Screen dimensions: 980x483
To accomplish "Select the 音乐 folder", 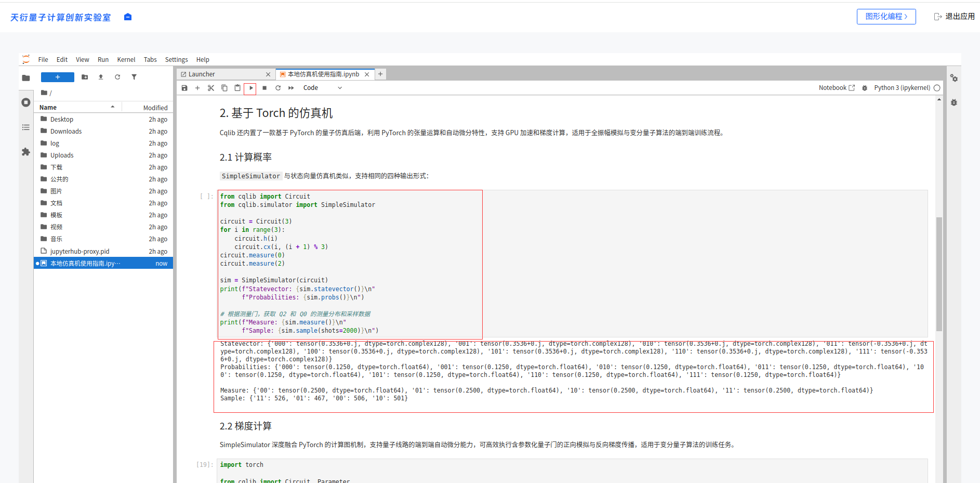I will point(103,239).
